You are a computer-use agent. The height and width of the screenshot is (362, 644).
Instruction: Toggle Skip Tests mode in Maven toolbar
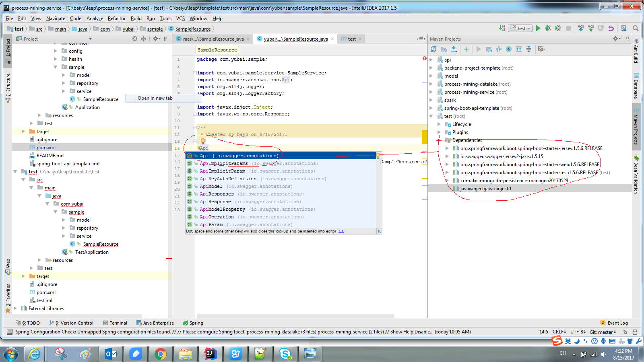coord(509,49)
